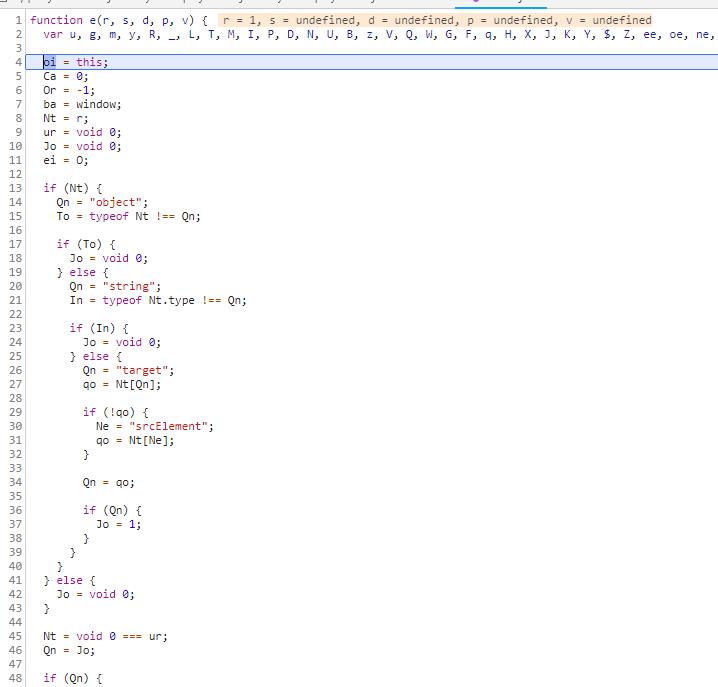This screenshot has width=718, height=687.
Task: Click the 'if (Nt) {' condition
Action: [x=73, y=188]
